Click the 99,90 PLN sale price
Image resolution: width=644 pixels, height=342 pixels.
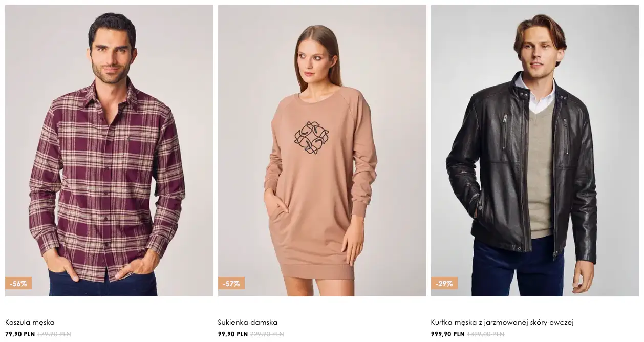coord(233,334)
